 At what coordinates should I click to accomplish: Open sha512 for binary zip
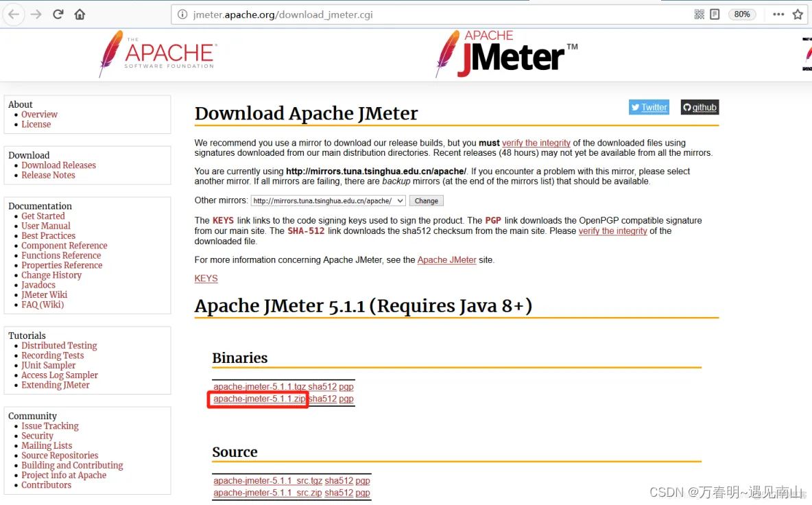click(322, 399)
